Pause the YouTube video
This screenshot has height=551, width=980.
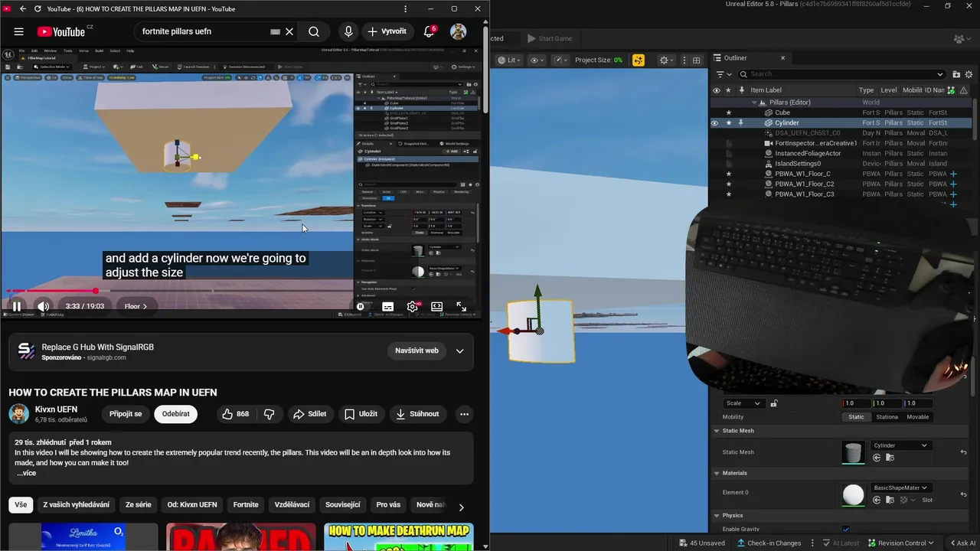(17, 306)
